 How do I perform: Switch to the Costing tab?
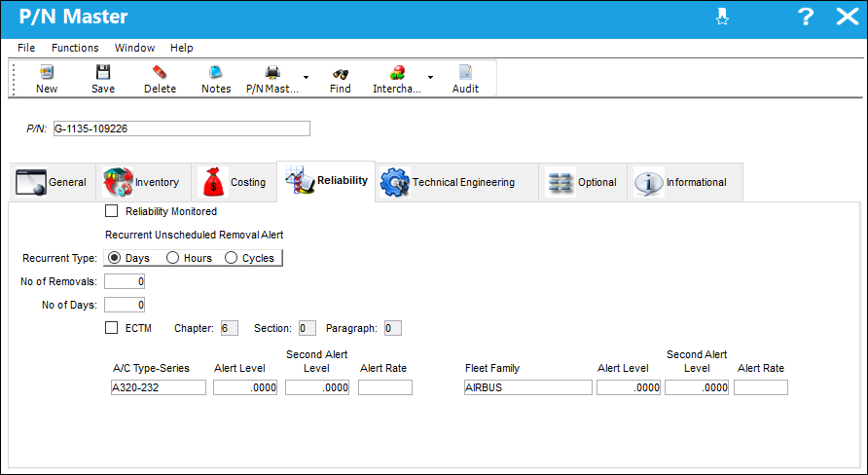click(x=235, y=182)
